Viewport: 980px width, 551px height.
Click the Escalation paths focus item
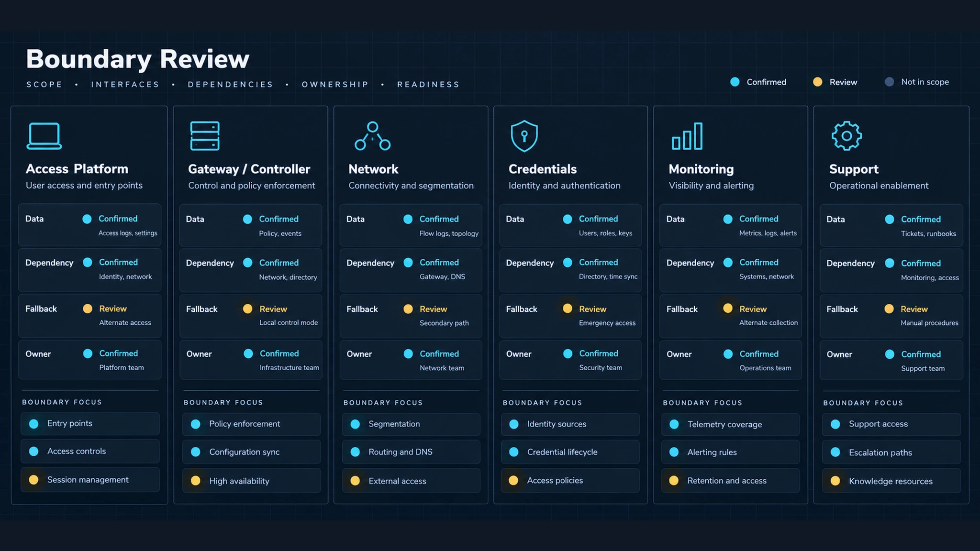[x=891, y=452]
